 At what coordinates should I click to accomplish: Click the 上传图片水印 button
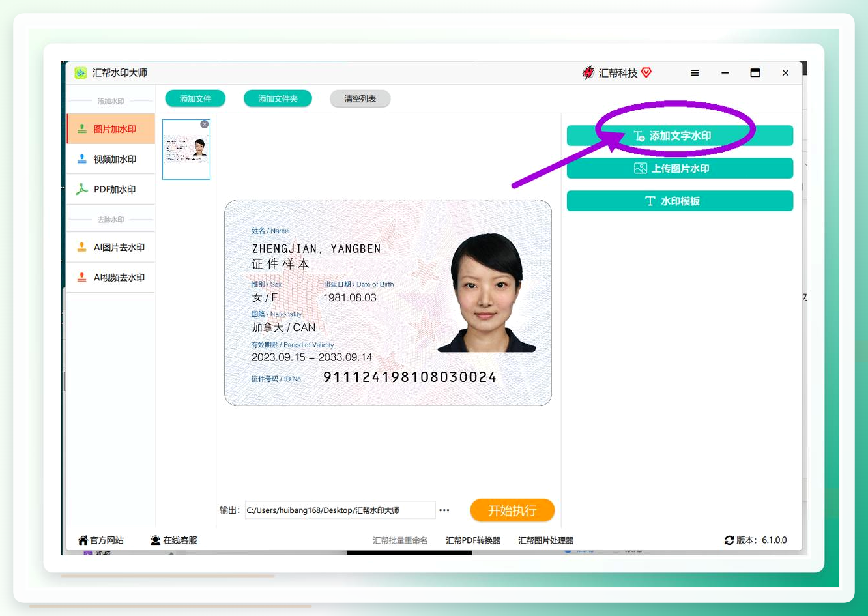[680, 168]
